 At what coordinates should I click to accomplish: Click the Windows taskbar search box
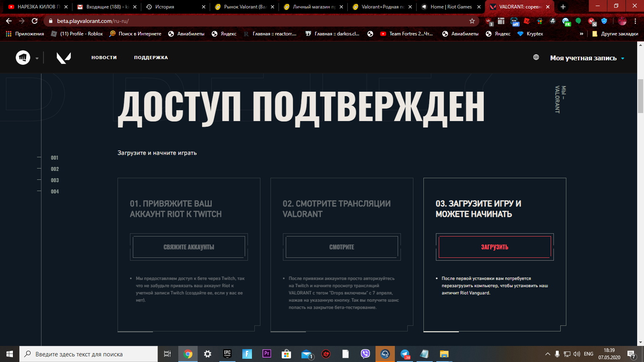tap(89, 354)
